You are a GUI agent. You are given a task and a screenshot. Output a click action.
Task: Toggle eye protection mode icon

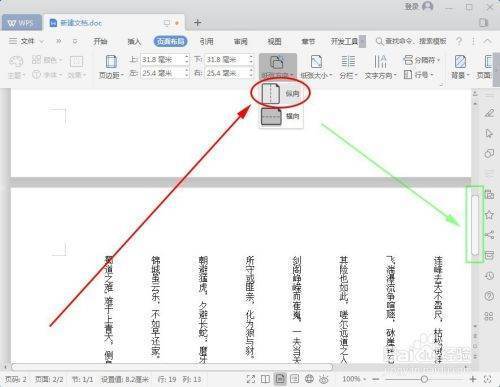click(324, 379)
